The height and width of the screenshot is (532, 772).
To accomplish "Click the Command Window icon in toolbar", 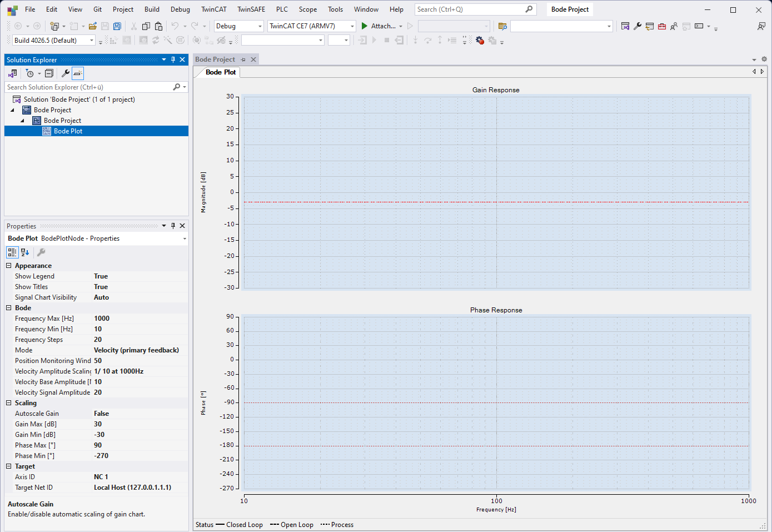I will pyautogui.click(x=699, y=26).
